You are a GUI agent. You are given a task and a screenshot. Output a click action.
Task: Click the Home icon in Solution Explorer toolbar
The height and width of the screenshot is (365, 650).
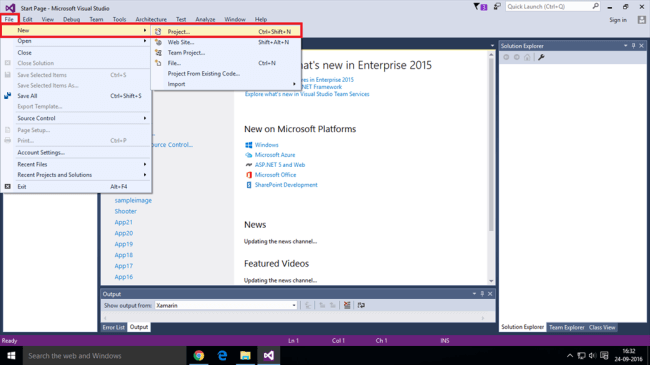click(x=527, y=57)
